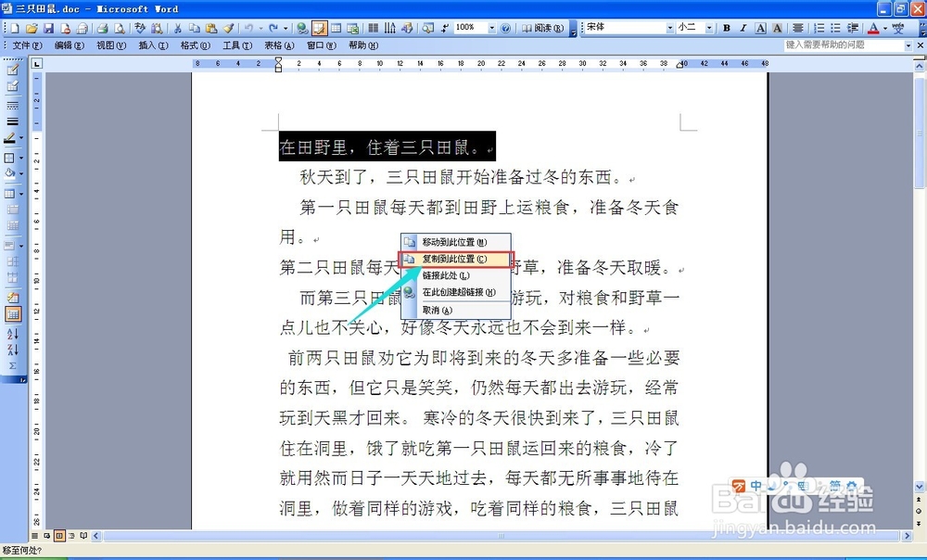Choose 复制到此位置 from the context menu
This screenshot has width=927, height=560.
(x=454, y=258)
